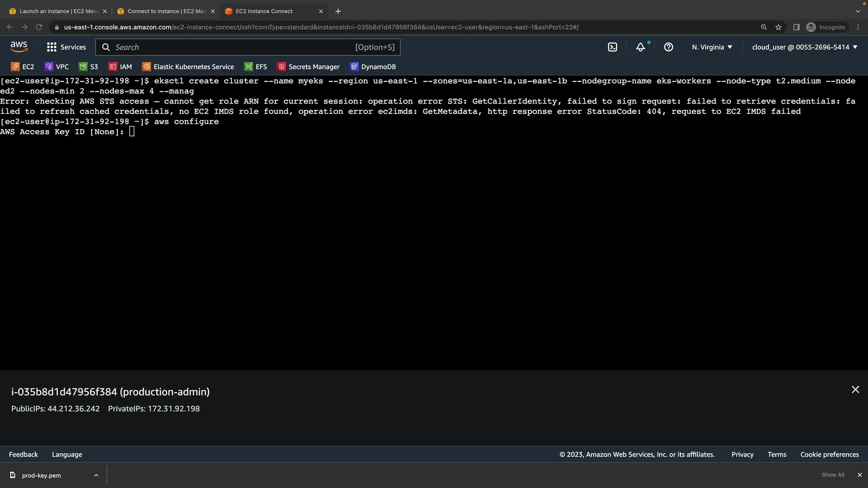868x488 pixels.
Task: Close the instance details panel
Action: tap(855, 389)
